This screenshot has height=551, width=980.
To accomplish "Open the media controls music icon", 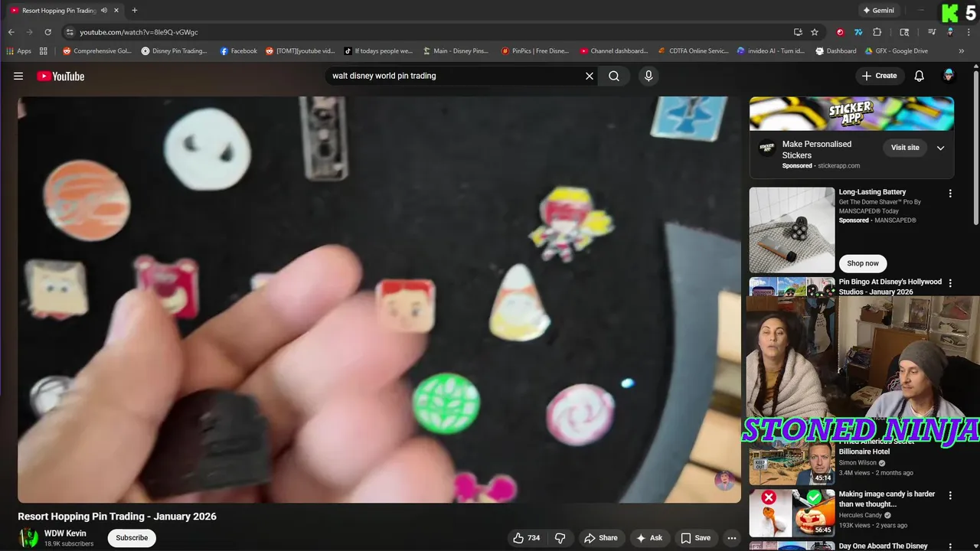I will point(932,32).
